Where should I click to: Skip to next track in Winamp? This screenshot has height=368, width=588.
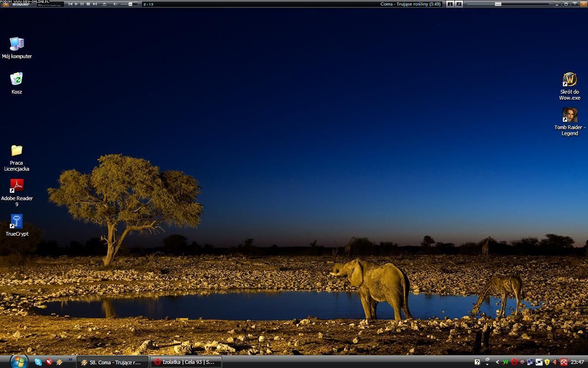coord(95,4)
